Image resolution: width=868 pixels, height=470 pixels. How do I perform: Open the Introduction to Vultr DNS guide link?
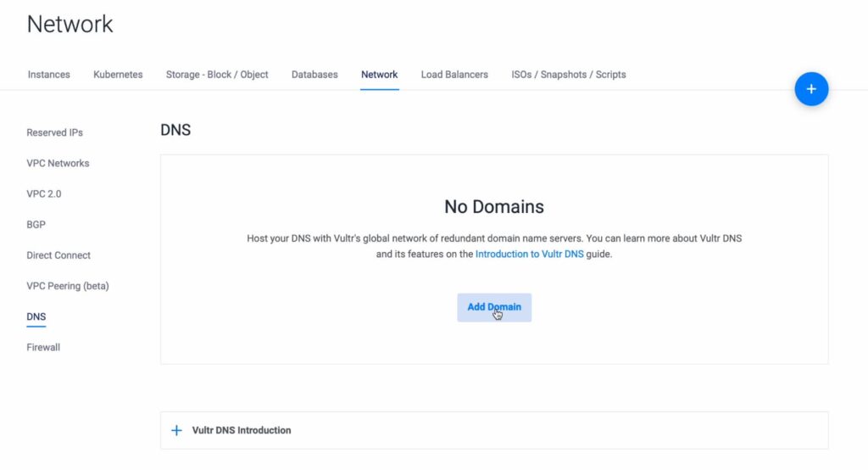click(x=529, y=255)
